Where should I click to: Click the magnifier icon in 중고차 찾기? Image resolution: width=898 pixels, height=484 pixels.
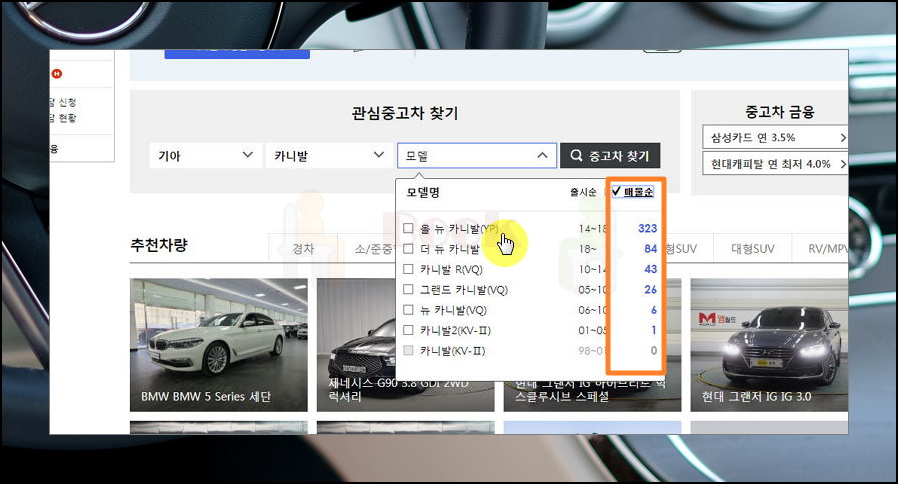[x=576, y=155]
